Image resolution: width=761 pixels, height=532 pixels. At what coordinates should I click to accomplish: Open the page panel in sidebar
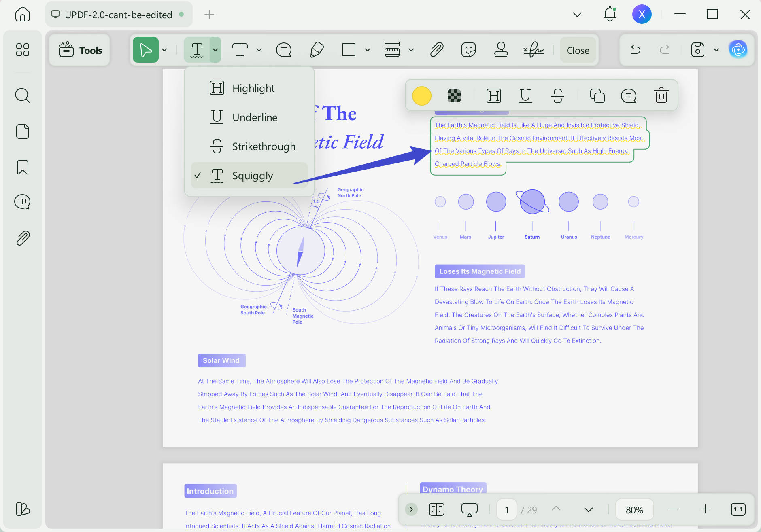pos(23,131)
